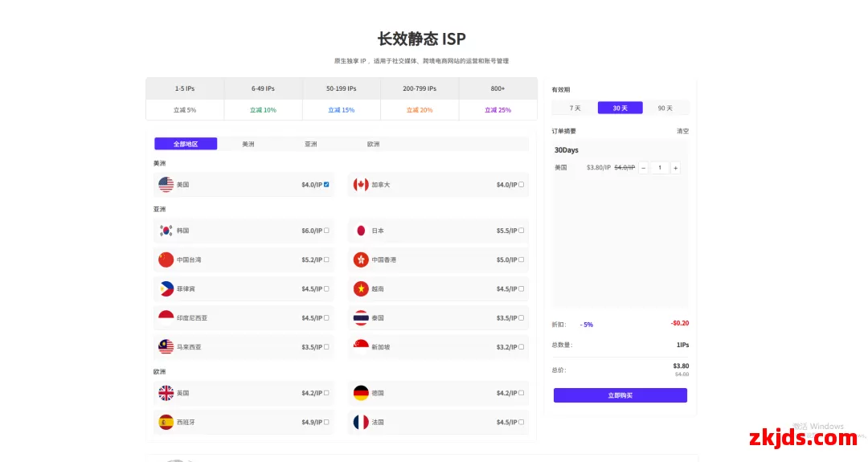Click the Vietnam flag icon
Viewport: 868px width, 462px height.
point(361,288)
